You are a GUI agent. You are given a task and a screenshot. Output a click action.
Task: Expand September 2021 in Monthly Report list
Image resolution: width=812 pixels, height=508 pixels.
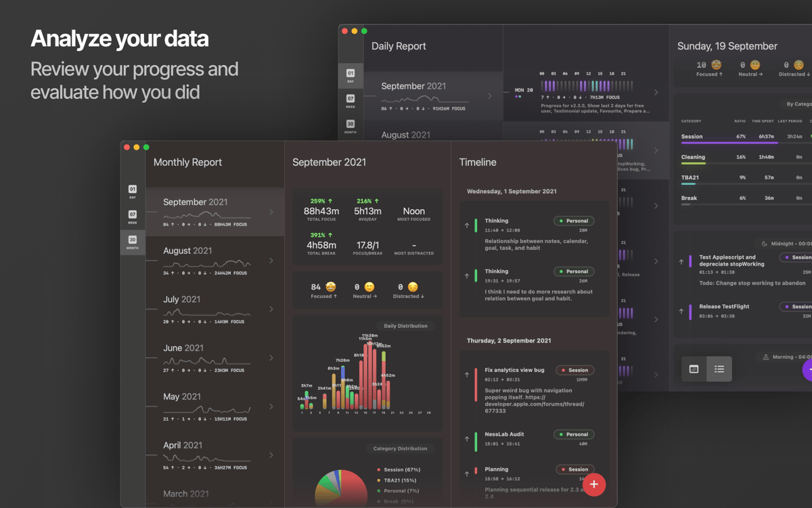[271, 212]
